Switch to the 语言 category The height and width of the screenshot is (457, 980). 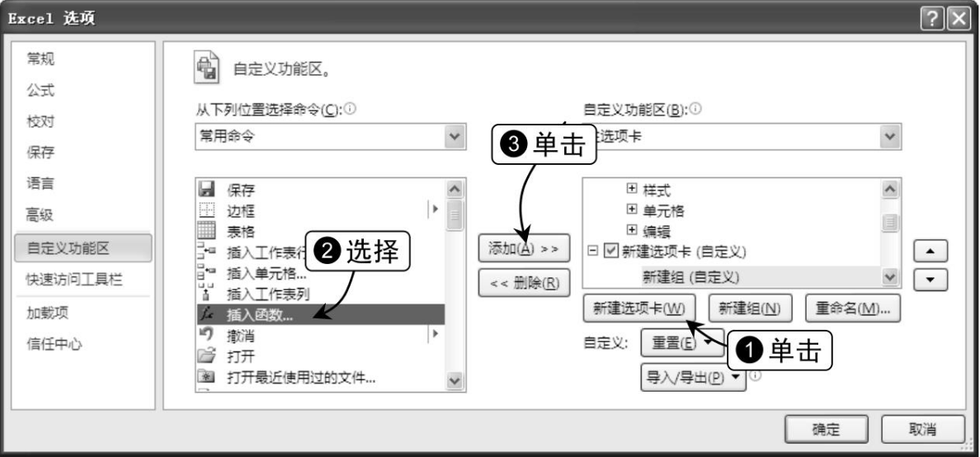(x=40, y=184)
